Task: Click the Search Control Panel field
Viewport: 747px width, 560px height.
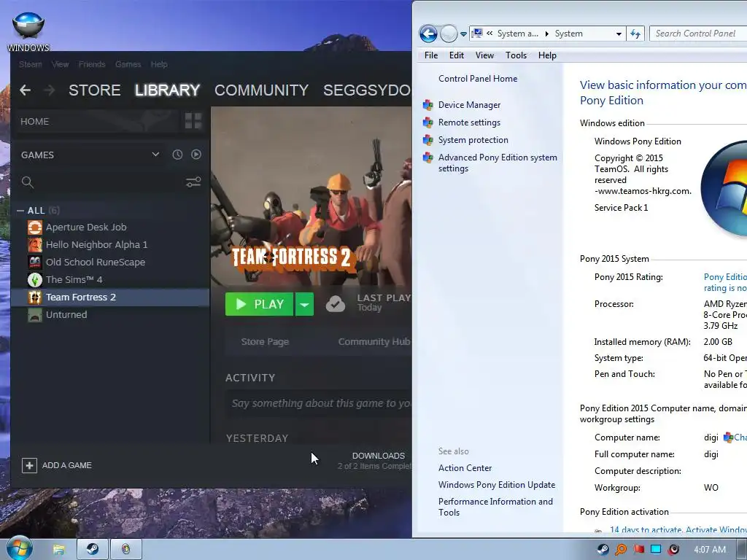Action: tap(698, 34)
